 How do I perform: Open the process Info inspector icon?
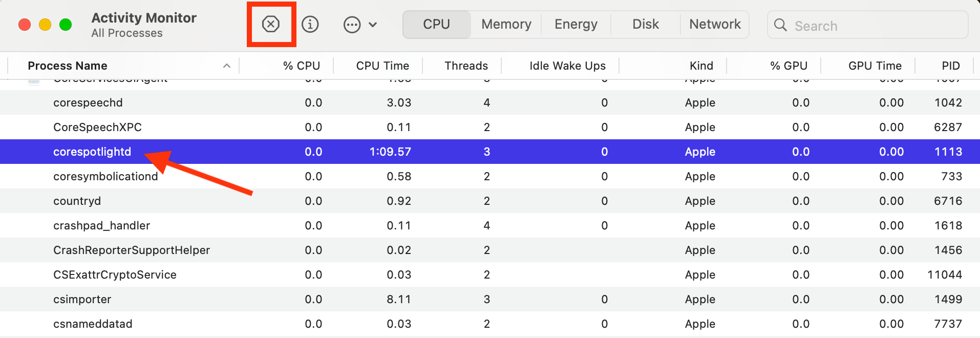click(310, 24)
